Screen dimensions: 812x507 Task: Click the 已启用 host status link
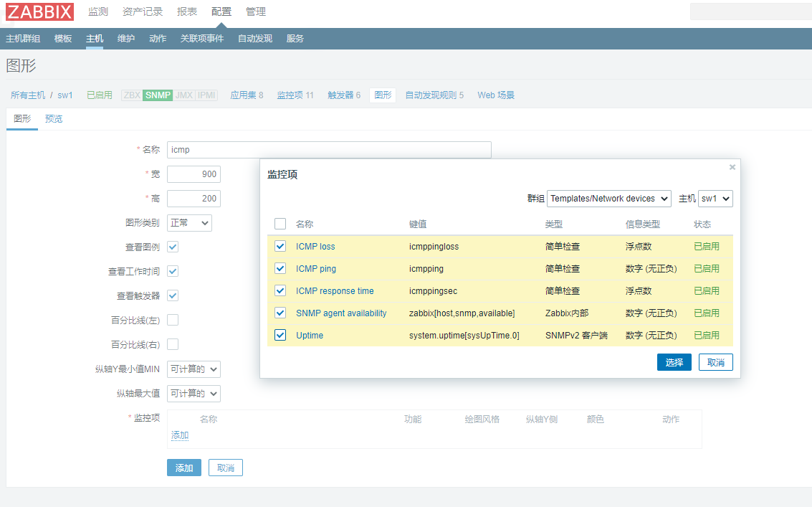100,95
